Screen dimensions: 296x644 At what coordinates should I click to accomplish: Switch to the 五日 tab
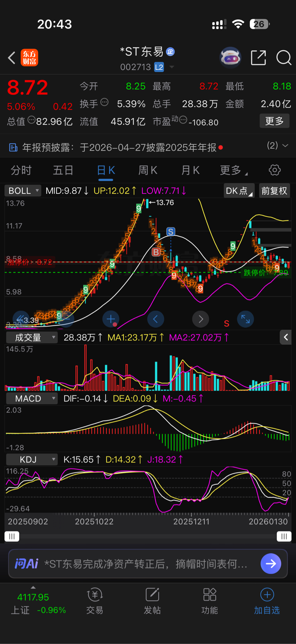click(63, 170)
